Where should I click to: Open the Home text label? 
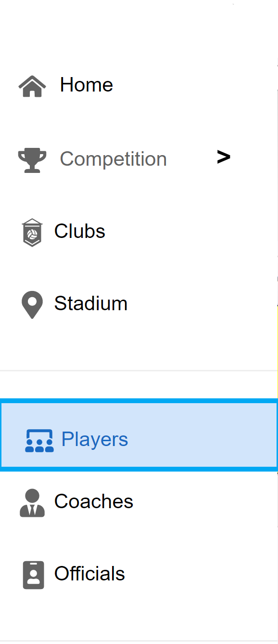87,85
